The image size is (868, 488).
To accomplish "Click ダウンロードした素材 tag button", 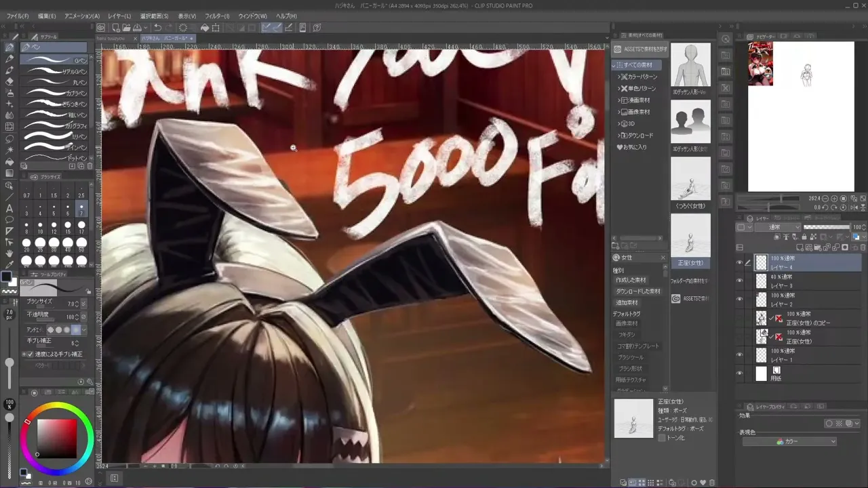I will [638, 291].
